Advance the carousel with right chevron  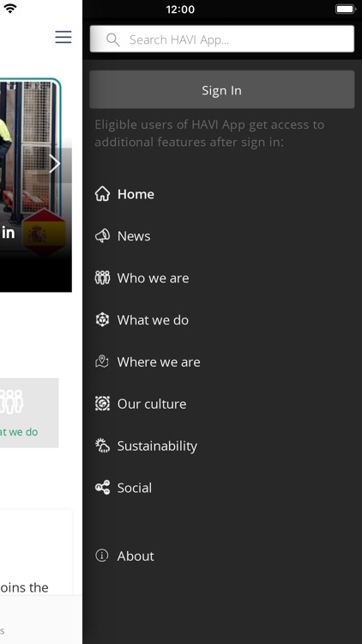tap(55, 163)
